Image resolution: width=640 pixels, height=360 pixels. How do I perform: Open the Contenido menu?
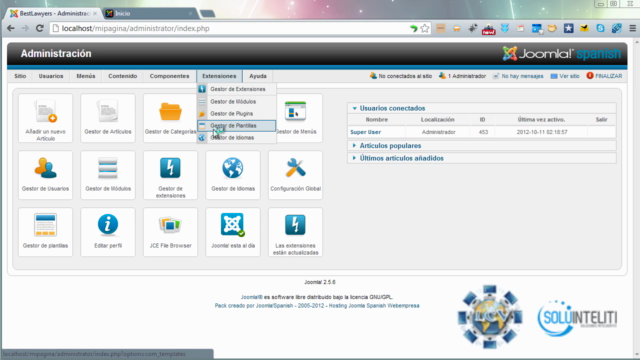[x=122, y=76]
